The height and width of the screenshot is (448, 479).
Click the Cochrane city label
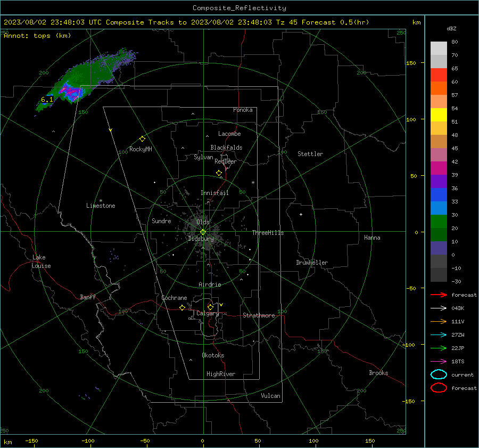174,298
